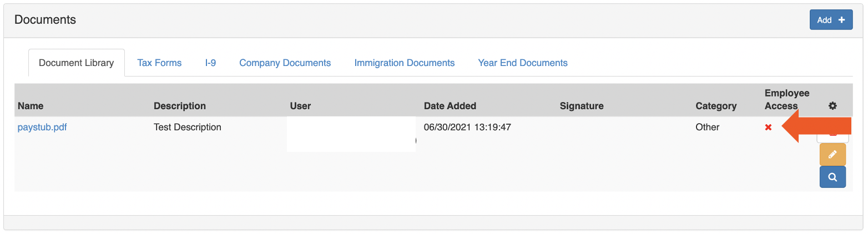The height and width of the screenshot is (234, 868).
Task: Open the Tax Forms tab
Action: point(159,63)
